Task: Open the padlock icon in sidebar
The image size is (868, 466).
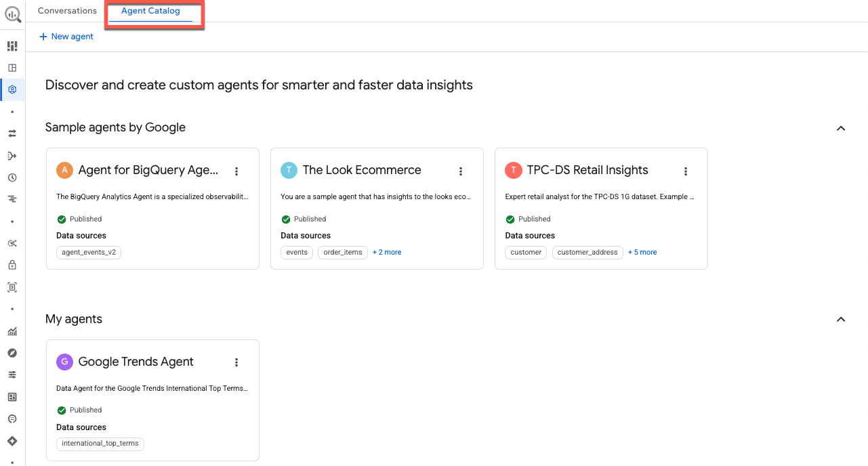Action: pos(12,265)
